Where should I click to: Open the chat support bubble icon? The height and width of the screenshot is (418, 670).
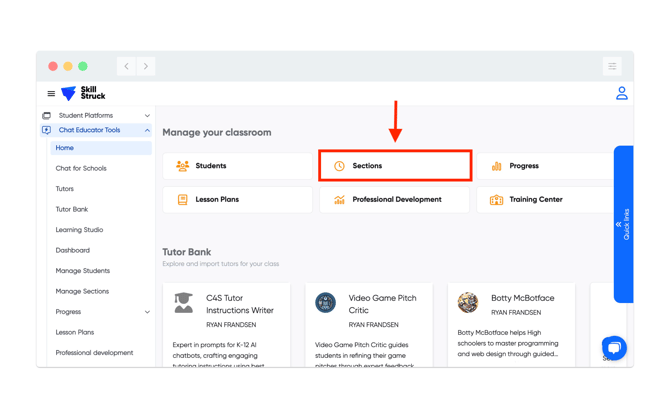(613, 347)
